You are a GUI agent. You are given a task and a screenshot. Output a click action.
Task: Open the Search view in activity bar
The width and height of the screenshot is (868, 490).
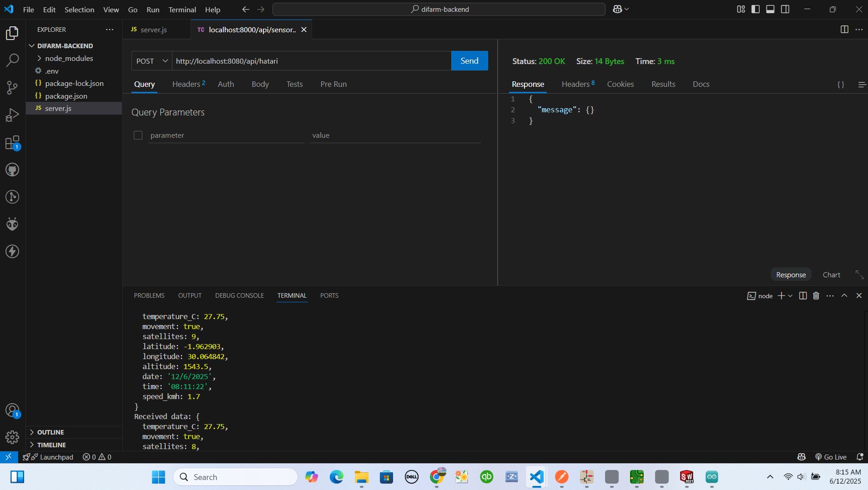click(x=12, y=60)
